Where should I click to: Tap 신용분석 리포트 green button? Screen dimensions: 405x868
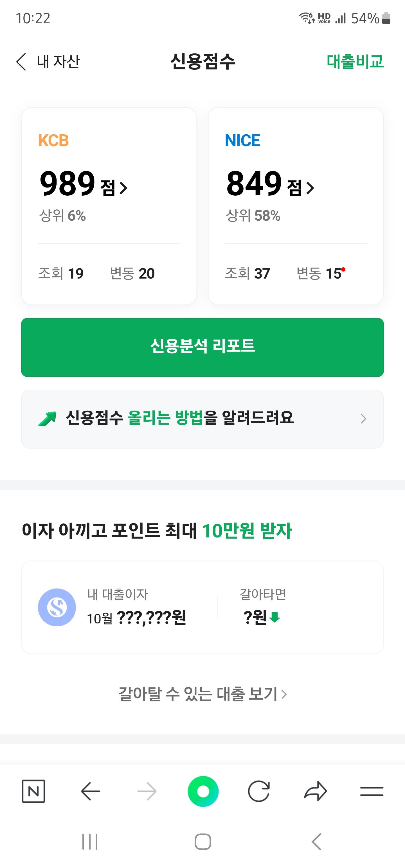point(202,347)
